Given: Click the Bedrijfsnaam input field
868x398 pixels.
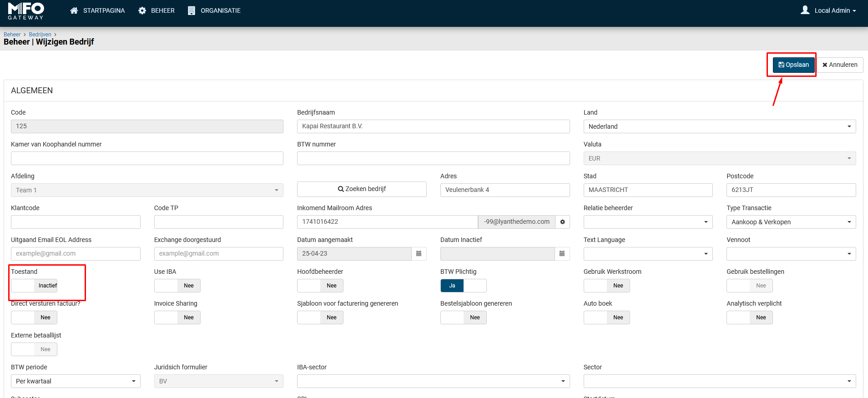Looking at the screenshot, I should (433, 126).
